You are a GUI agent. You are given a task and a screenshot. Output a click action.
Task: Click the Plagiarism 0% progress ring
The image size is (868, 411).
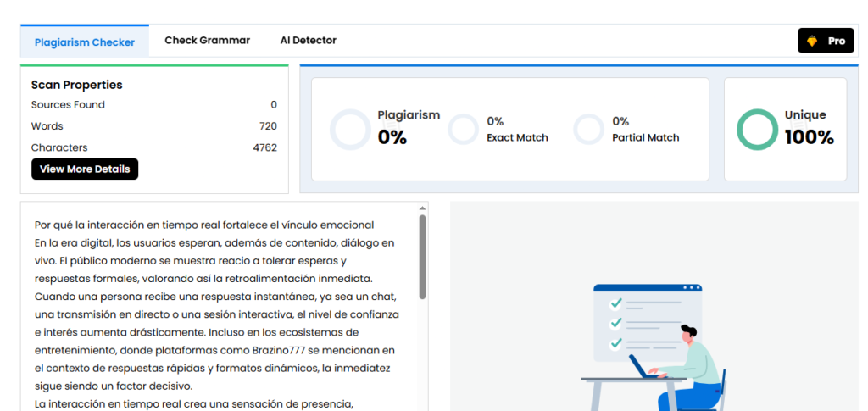[x=349, y=130]
